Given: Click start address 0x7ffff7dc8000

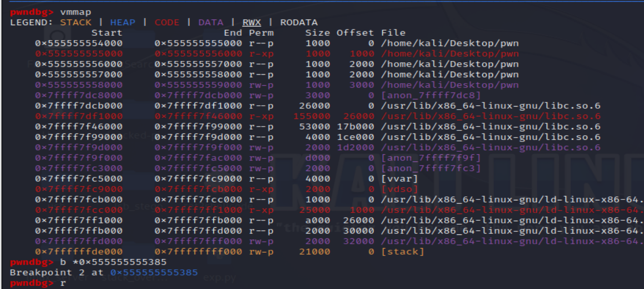Looking at the screenshot, I should point(79,95).
